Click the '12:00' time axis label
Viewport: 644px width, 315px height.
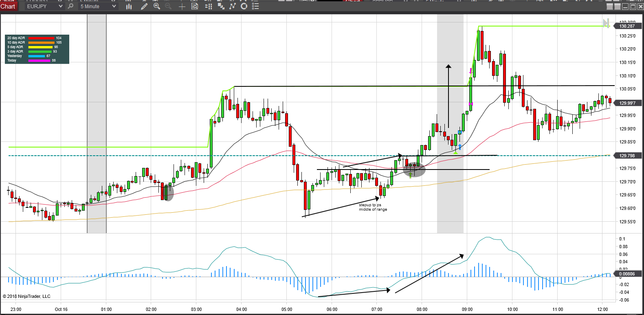602,309
